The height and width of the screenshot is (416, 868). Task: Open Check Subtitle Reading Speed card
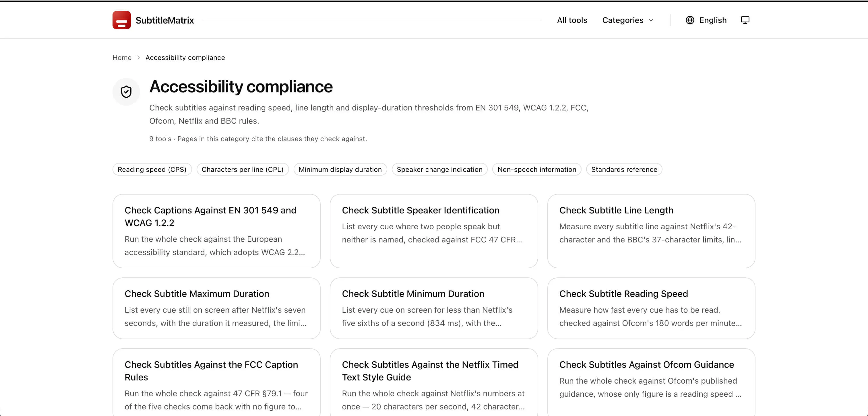(x=651, y=308)
